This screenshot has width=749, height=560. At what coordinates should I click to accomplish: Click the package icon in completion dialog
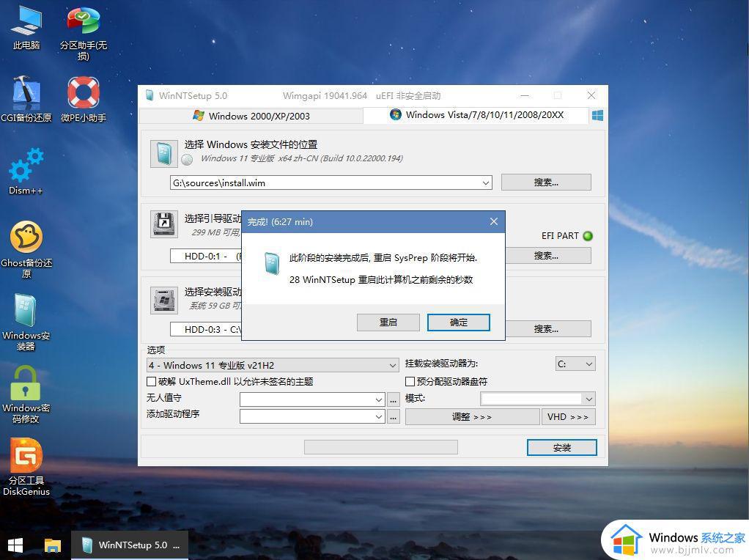tap(272, 263)
